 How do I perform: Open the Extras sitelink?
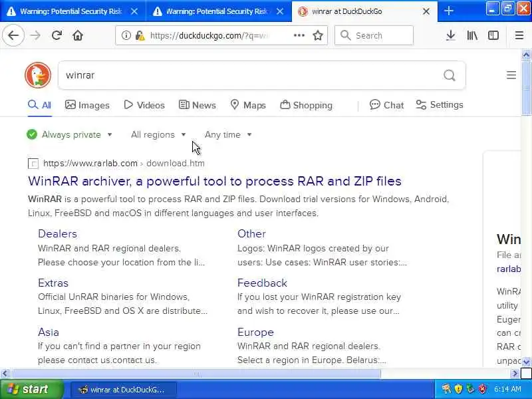[x=53, y=283]
